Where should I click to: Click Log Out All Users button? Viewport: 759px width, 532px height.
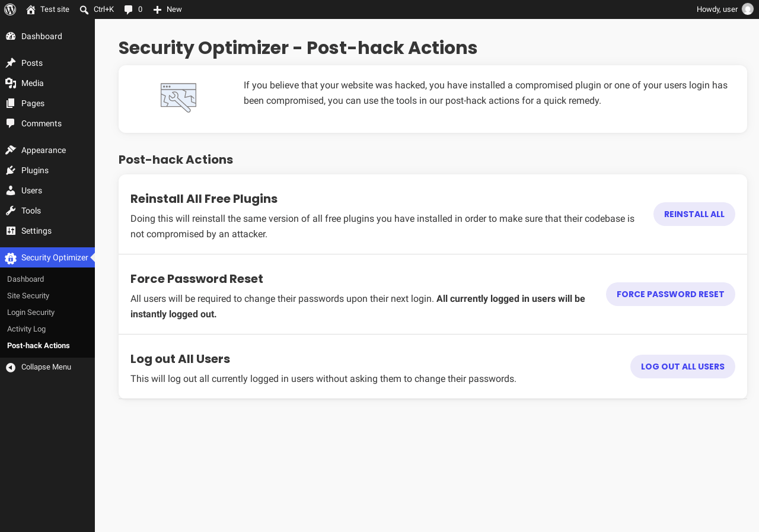pos(683,367)
